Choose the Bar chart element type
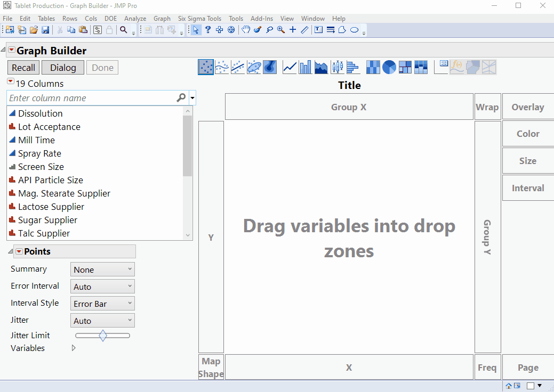Viewport: 554px width, 392px height. pyautogui.click(x=305, y=67)
